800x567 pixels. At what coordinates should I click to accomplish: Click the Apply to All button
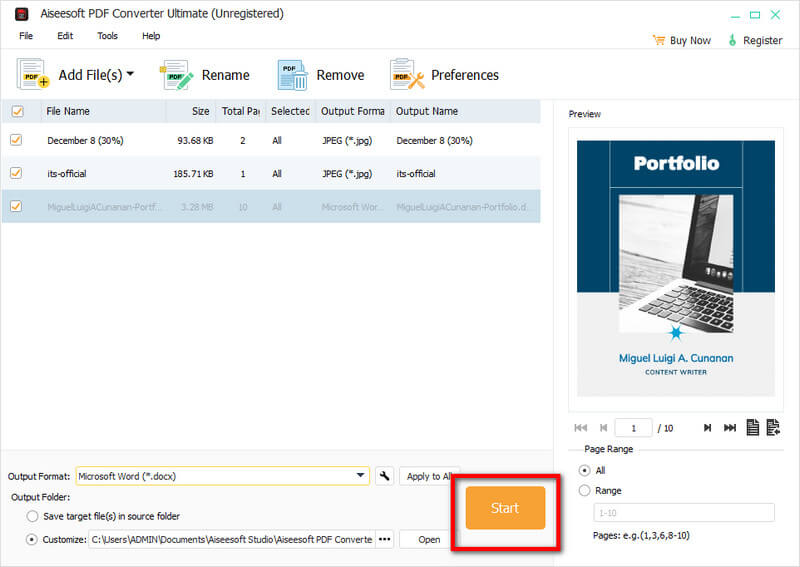click(429, 476)
